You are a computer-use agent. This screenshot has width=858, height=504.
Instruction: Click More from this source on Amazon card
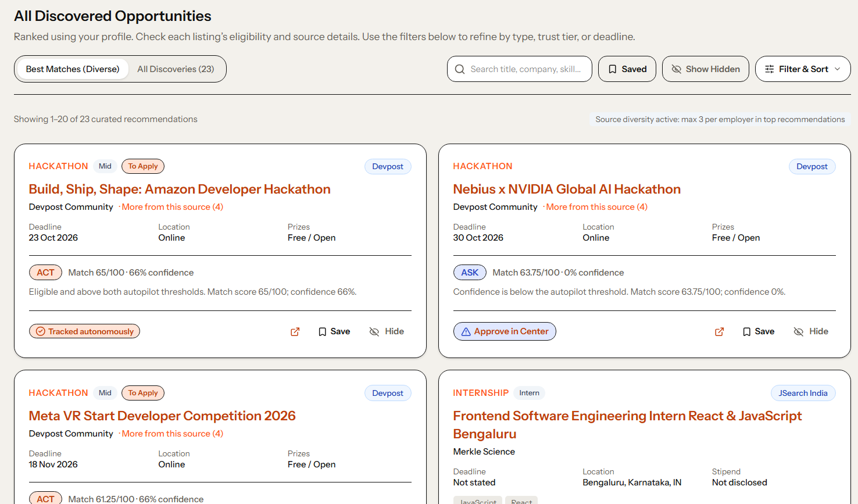click(x=172, y=207)
